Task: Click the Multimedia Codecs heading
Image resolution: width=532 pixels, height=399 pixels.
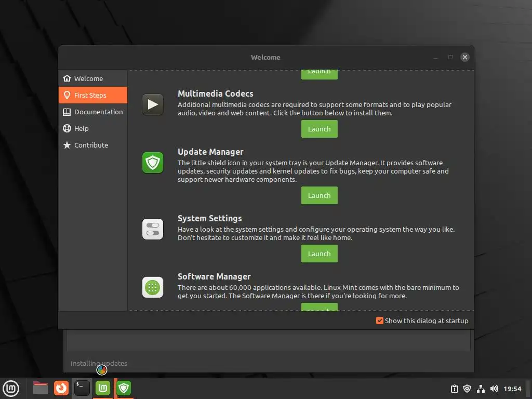Action: pos(216,94)
